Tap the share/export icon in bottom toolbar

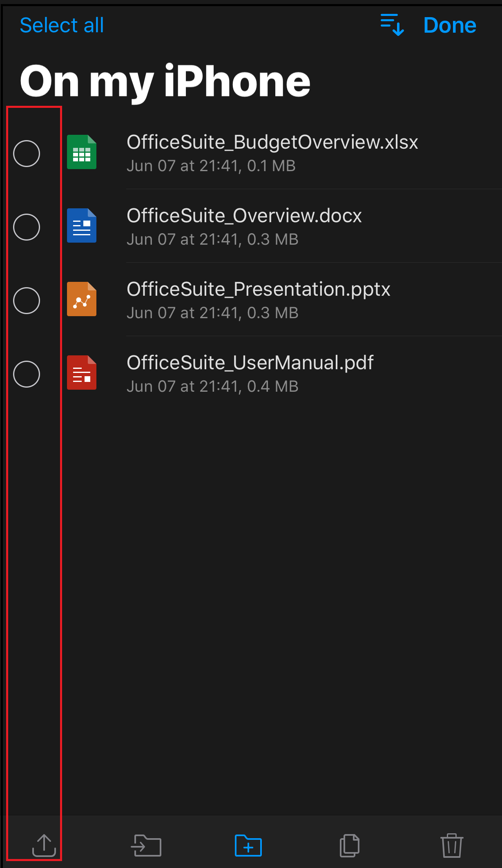tap(44, 845)
